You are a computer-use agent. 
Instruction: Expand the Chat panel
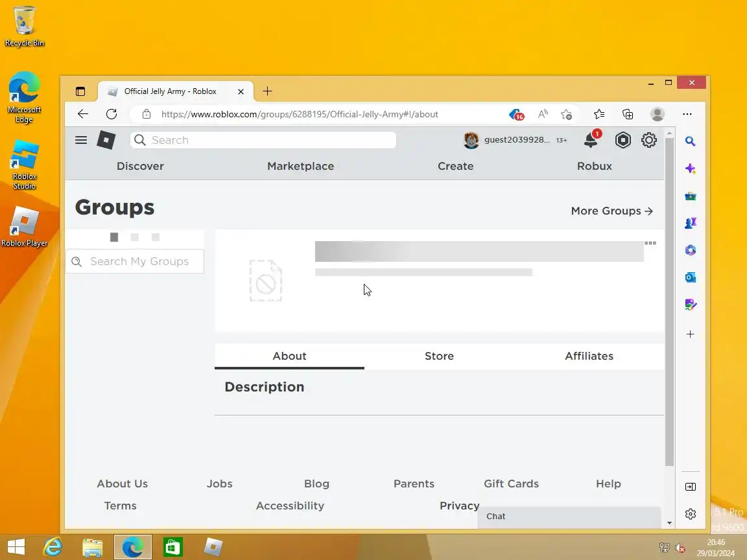pos(569,517)
